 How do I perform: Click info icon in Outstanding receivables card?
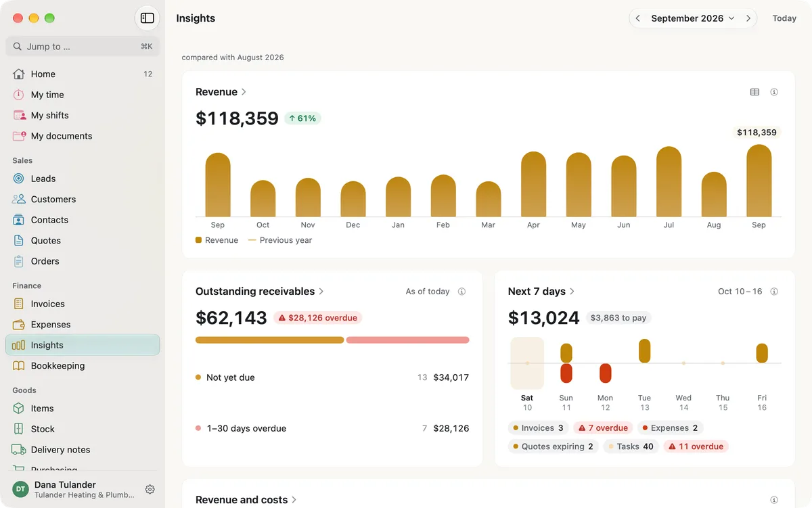coord(461,292)
